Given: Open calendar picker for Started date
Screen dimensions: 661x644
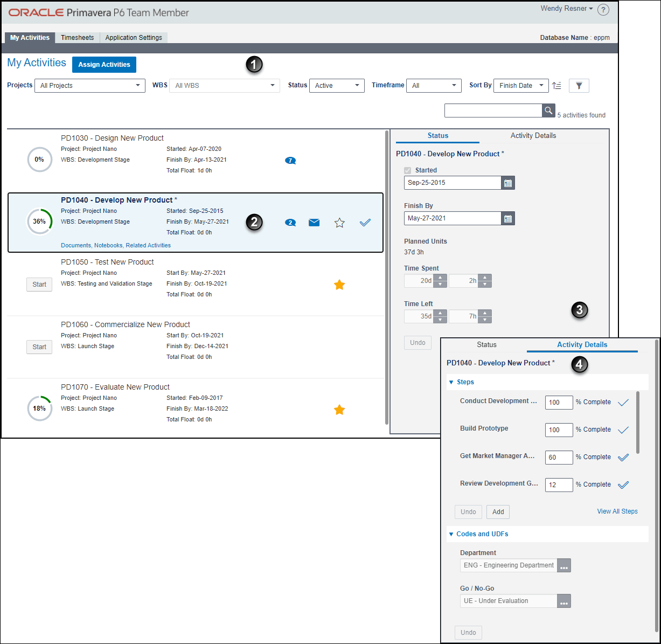Looking at the screenshot, I should coord(508,183).
